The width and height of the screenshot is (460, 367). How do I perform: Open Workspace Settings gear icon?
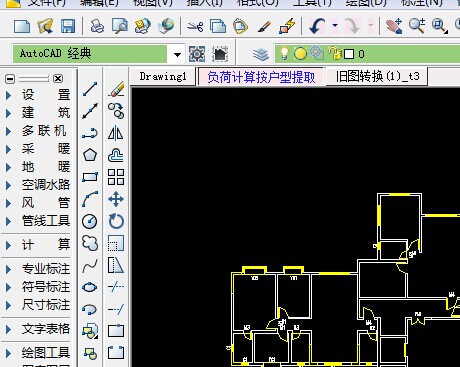(197, 54)
